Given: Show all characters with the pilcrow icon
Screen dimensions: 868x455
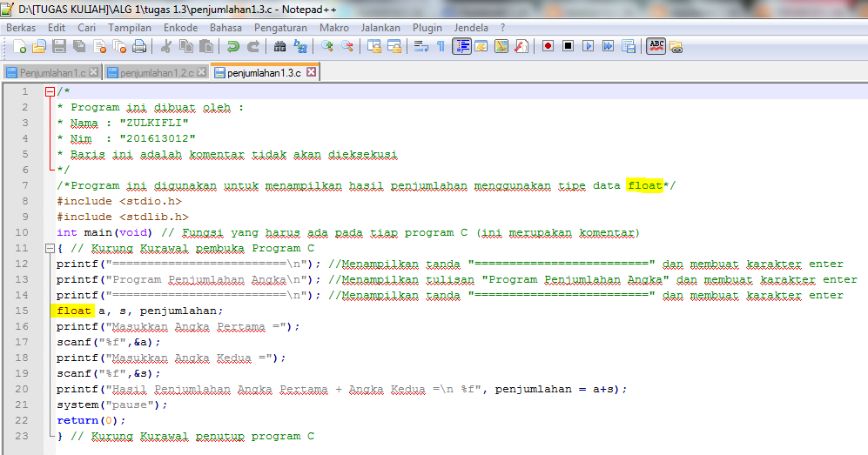Looking at the screenshot, I should coord(441,46).
